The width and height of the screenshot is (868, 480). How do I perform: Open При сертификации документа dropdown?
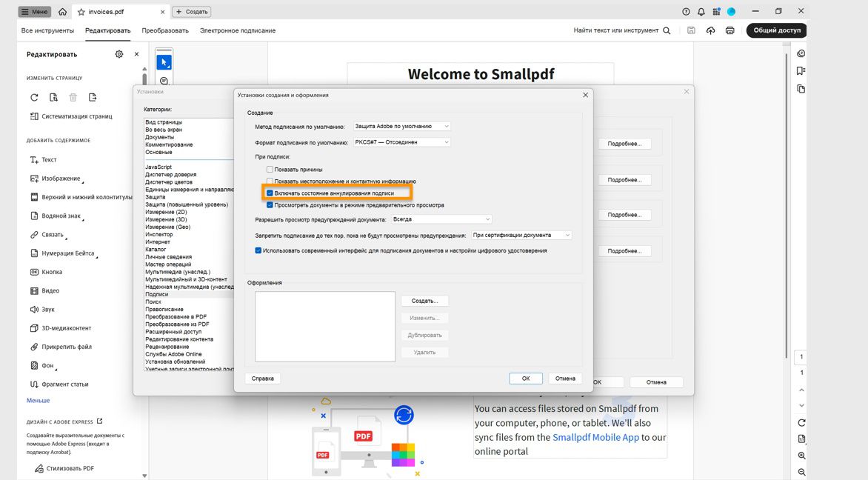[521, 236]
